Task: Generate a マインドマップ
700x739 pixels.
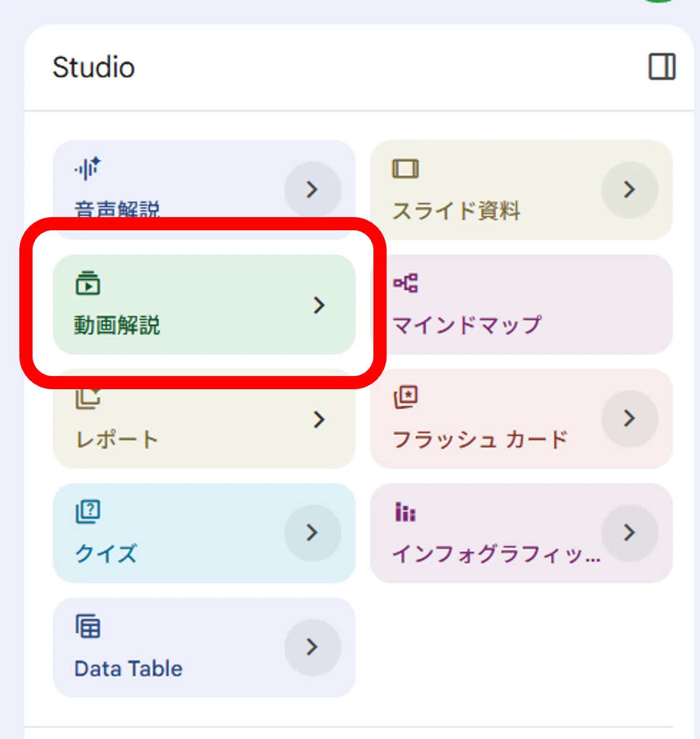Action: tap(521, 305)
